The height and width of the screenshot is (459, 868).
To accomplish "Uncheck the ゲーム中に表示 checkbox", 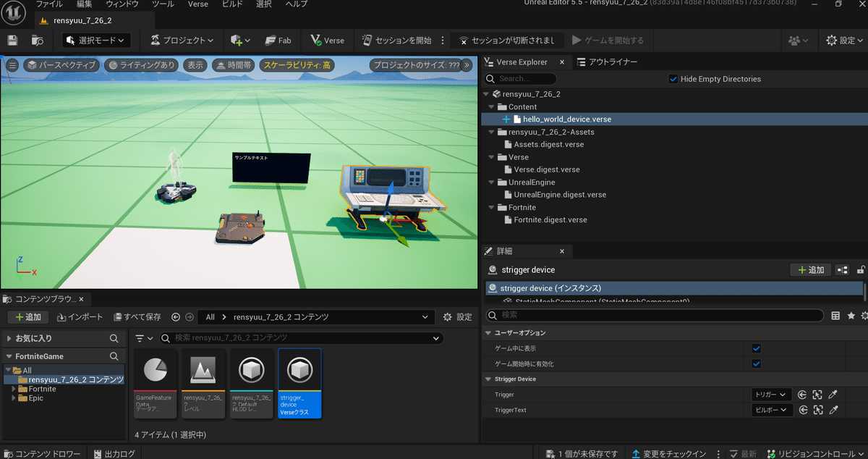I will pyautogui.click(x=757, y=348).
